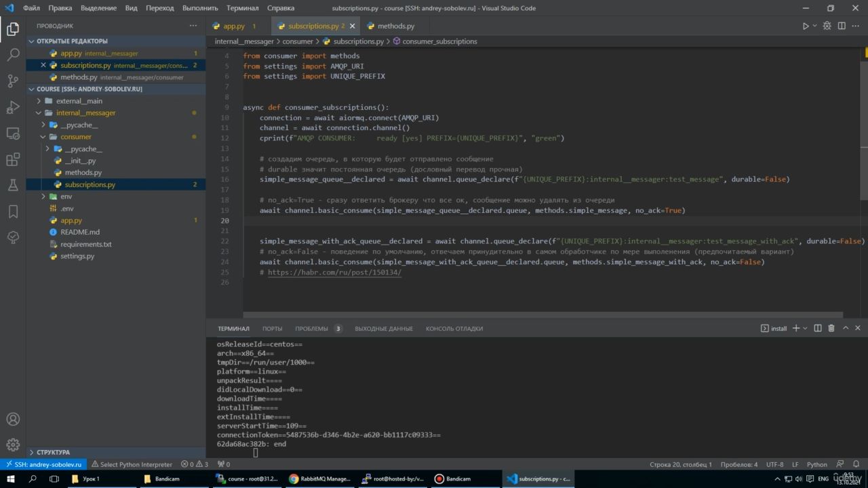Open Remote Explorer view
Viewport: 868px width, 488px height.
coord(13,134)
